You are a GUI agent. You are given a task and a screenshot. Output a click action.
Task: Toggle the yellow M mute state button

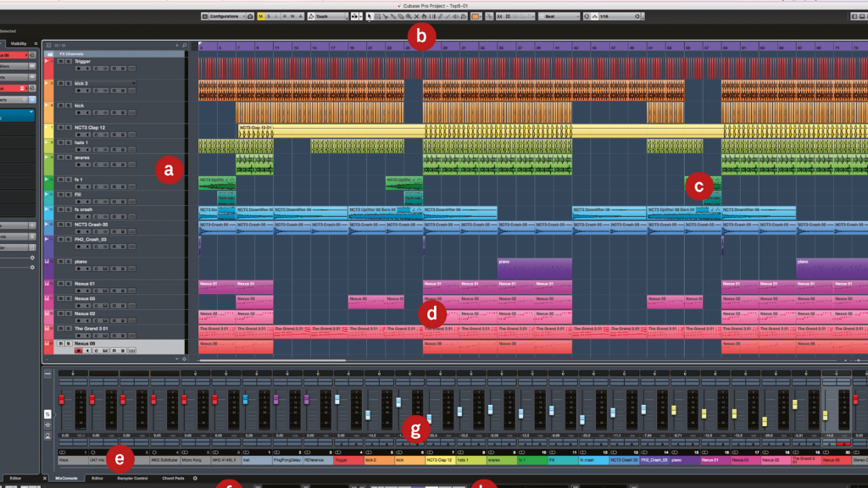[x=260, y=16]
